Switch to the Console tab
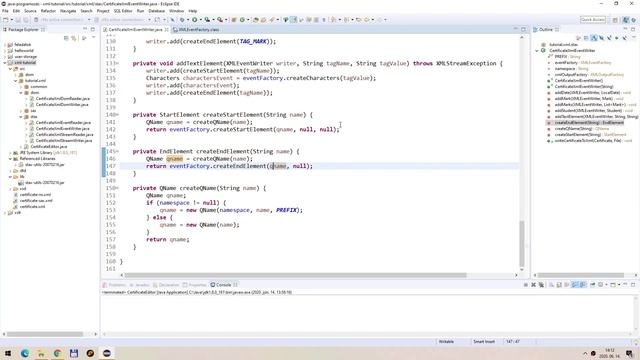Screen dimensions: 640x360 (223, 284)
